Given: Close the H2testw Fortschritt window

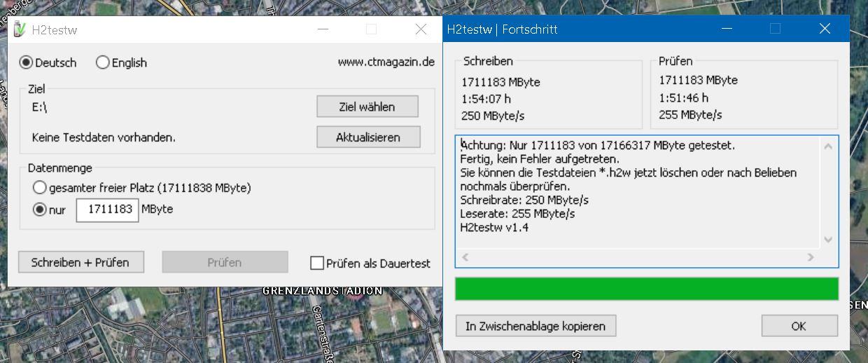Looking at the screenshot, I should 825,29.
